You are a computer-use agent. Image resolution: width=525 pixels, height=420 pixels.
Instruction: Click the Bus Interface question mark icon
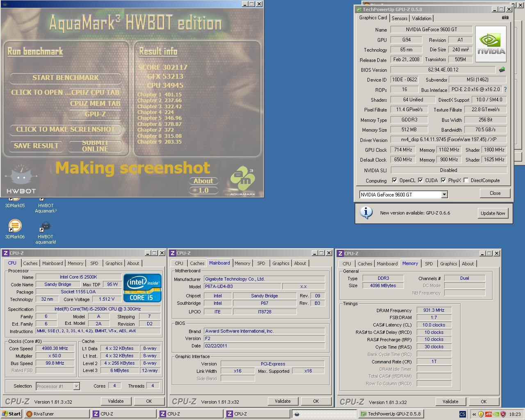pyautogui.click(x=505, y=89)
